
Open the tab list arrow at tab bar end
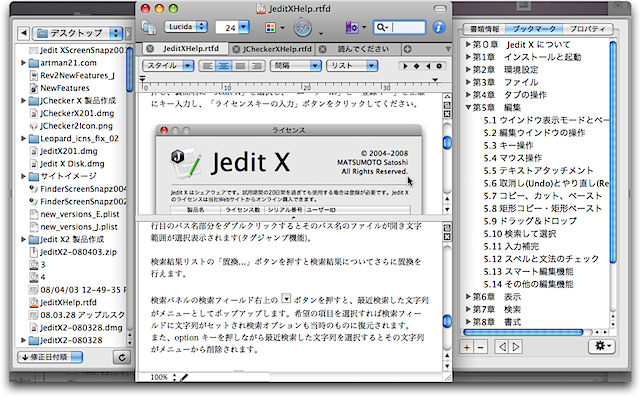[448, 49]
